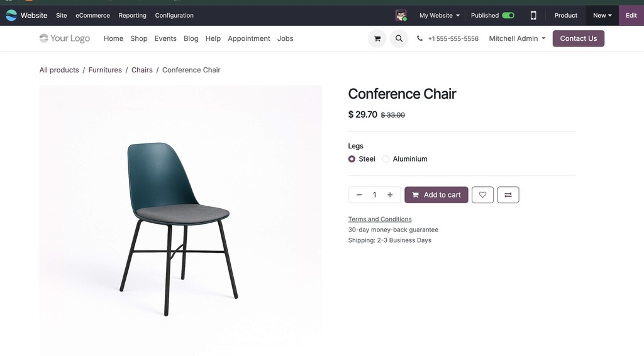Expand Mitchell Admin user menu

pos(517,38)
